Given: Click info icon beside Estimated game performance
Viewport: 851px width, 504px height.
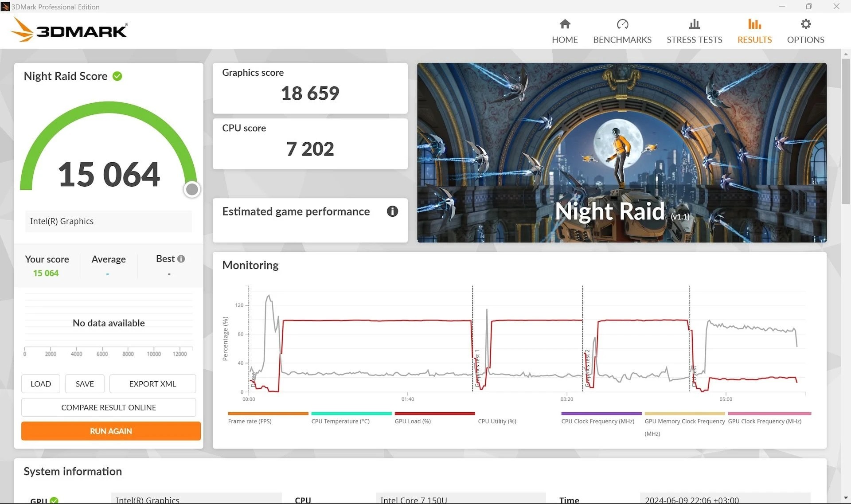Looking at the screenshot, I should (392, 211).
